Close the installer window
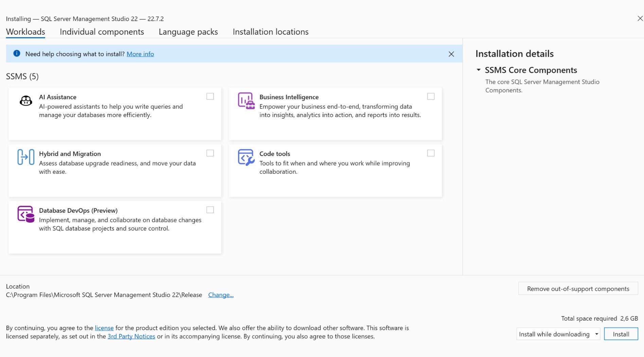The height and width of the screenshot is (357, 644). 640,18
